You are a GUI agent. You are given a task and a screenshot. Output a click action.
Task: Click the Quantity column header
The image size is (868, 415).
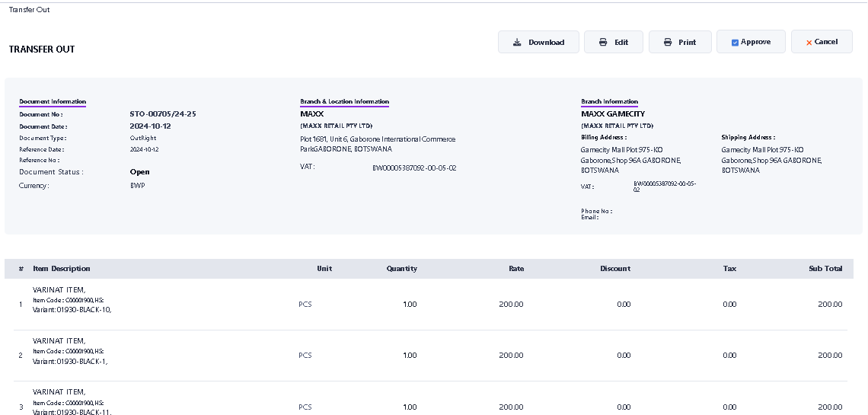tap(401, 269)
